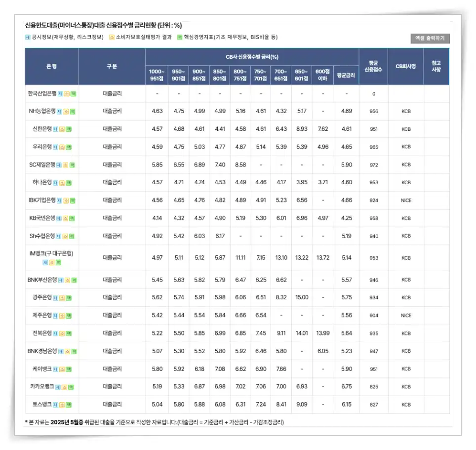The width and height of the screenshot is (476, 450).
Task: Click SC제일은행 green 핵 indicator icon
Action: [x=72, y=165]
